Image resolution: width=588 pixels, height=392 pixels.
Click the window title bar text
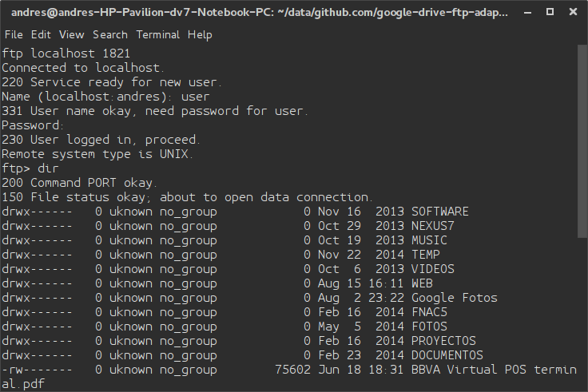coord(260,12)
